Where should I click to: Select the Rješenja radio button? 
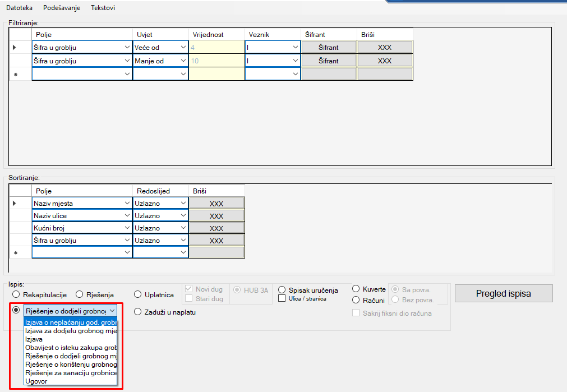[x=80, y=294]
